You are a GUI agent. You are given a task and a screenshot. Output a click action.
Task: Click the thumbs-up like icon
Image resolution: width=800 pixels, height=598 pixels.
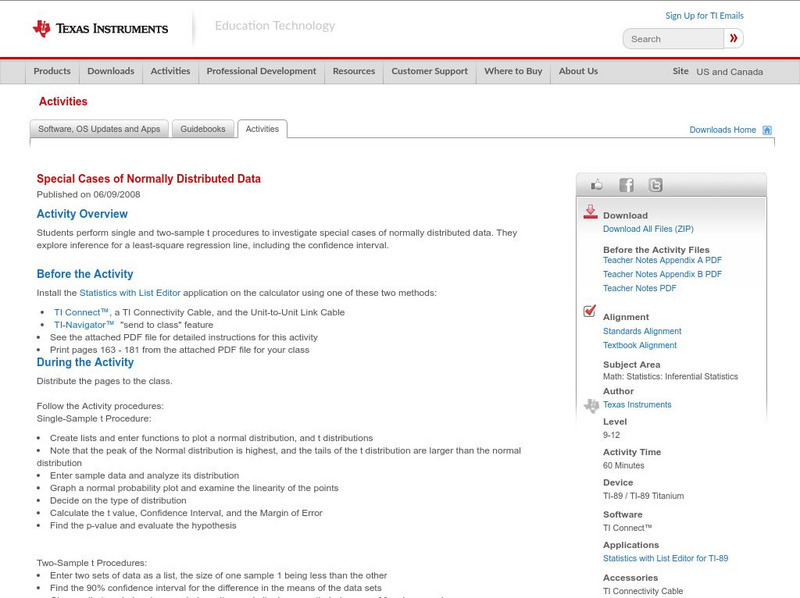click(x=596, y=185)
